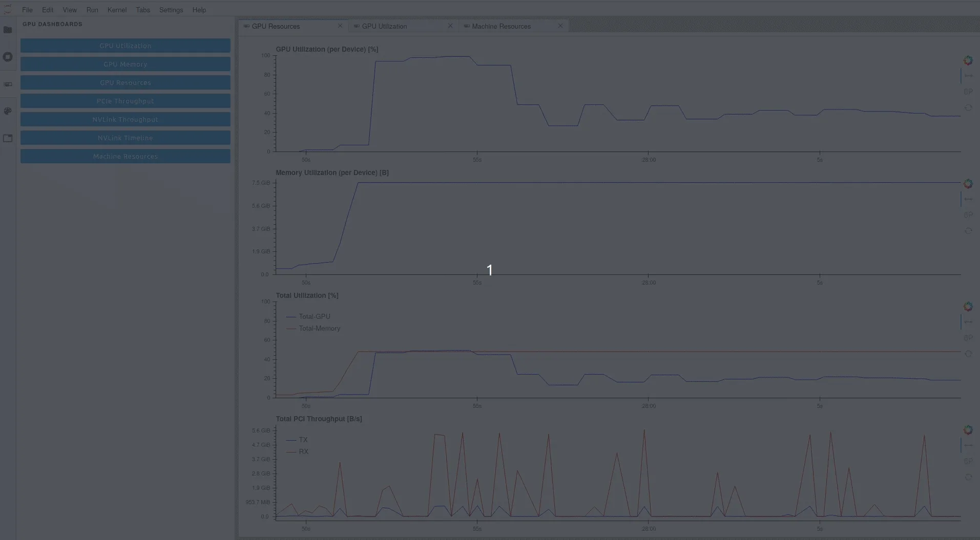The width and height of the screenshot is (980, 540).
Task: Reset the Total PCI Throughput chart view
Action: point(968,477)
